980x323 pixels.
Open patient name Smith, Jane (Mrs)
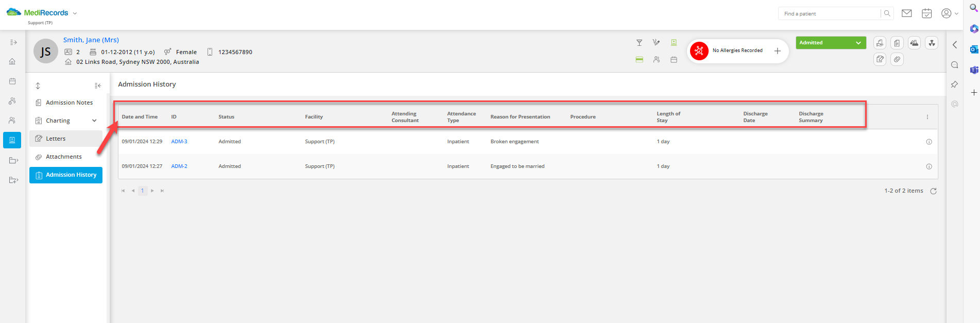(x=91, y=40)
